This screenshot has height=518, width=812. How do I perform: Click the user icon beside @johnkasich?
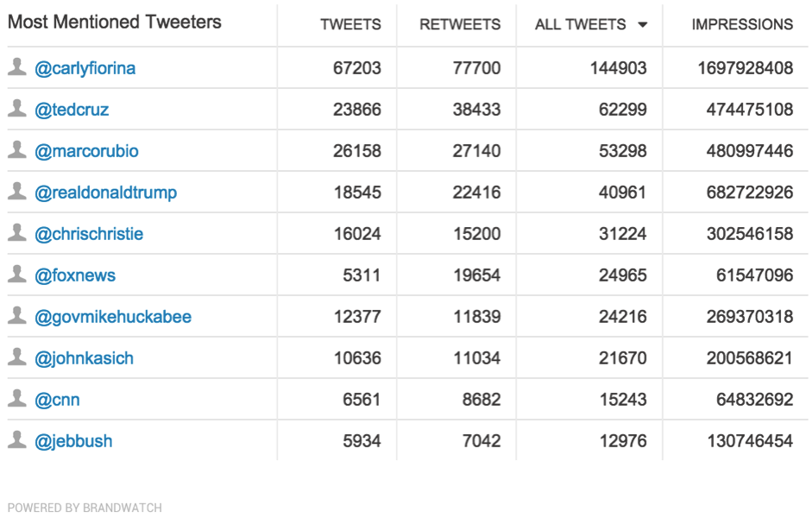tap(17, 357)
